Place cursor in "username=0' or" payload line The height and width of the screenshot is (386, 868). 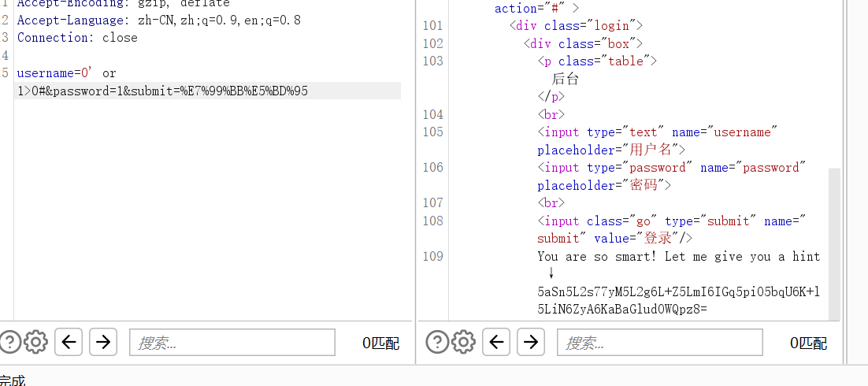pyautogui.click(x=66, y=73)
